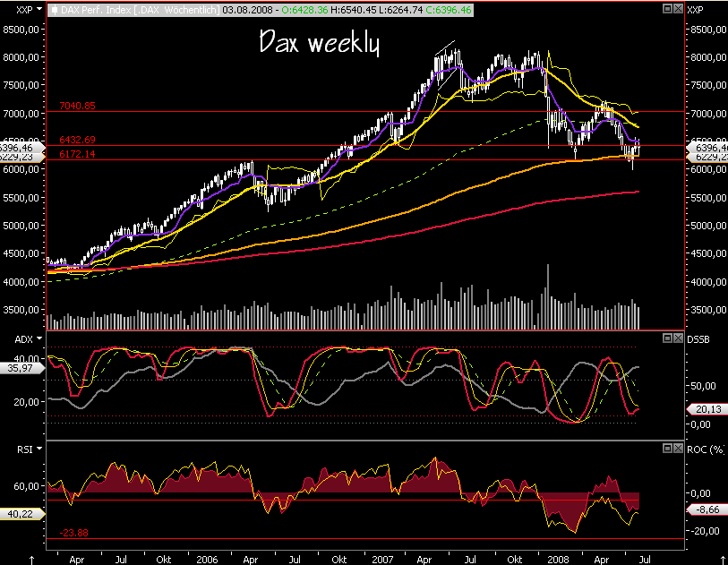Click the 50,00 level on the DSSB axis
The height and width of the screenshot is (565, 728).
tap(703, 386)
